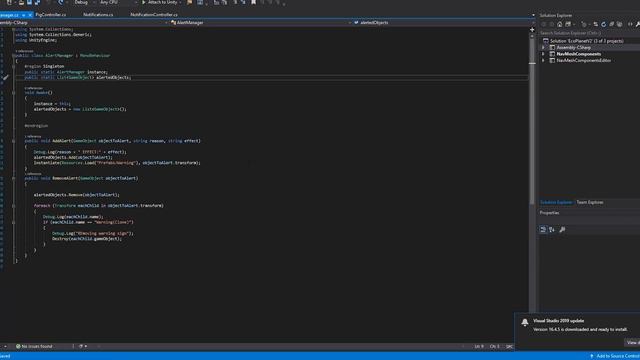The width and height of the screenshot is (640, 360).
Task: Click the Open File icon in toolbar
Action: [21, 2]
